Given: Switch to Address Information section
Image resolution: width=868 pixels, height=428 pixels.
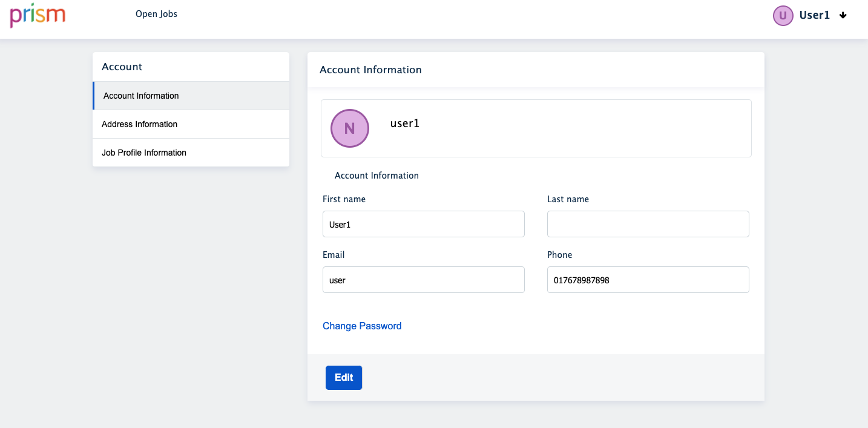Looking at the screenshot, I should tap(139, 124).
